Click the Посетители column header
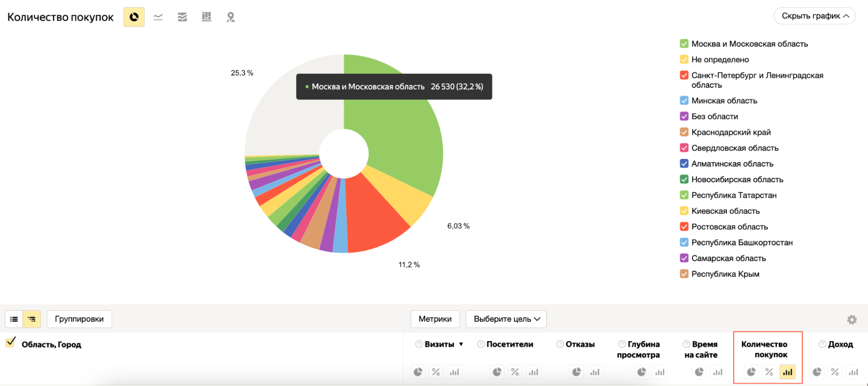Image resolution: width=868 pixels, height=386 pixels. [510, 344]
